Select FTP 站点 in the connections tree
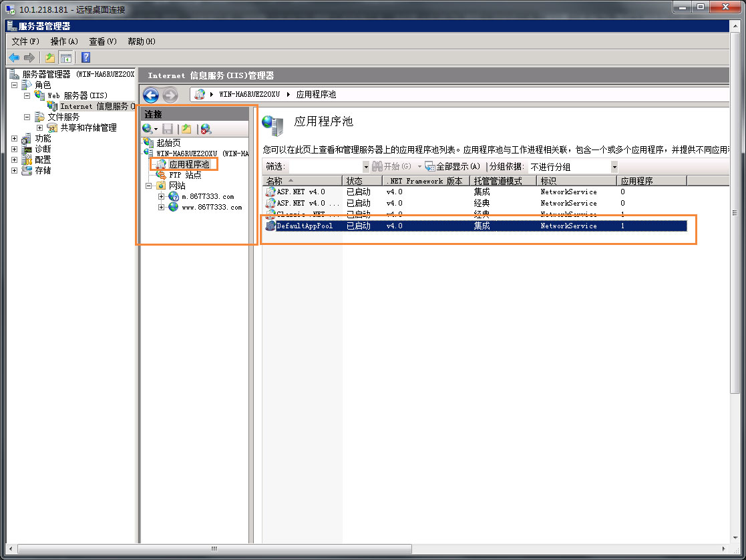 tap(184, 175)
